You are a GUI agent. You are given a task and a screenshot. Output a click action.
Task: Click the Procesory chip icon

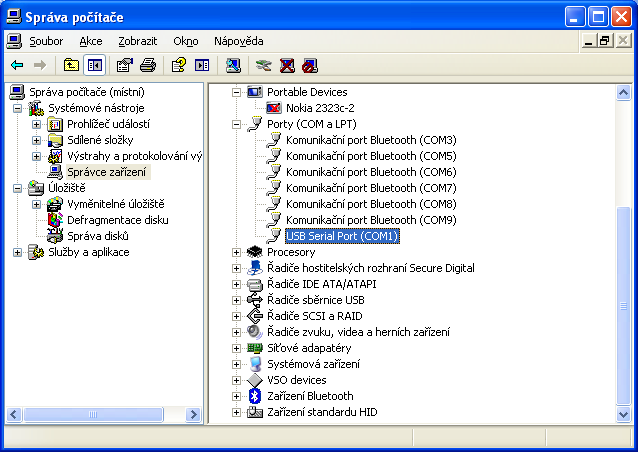pyautogui.click(x=255, y=252)
